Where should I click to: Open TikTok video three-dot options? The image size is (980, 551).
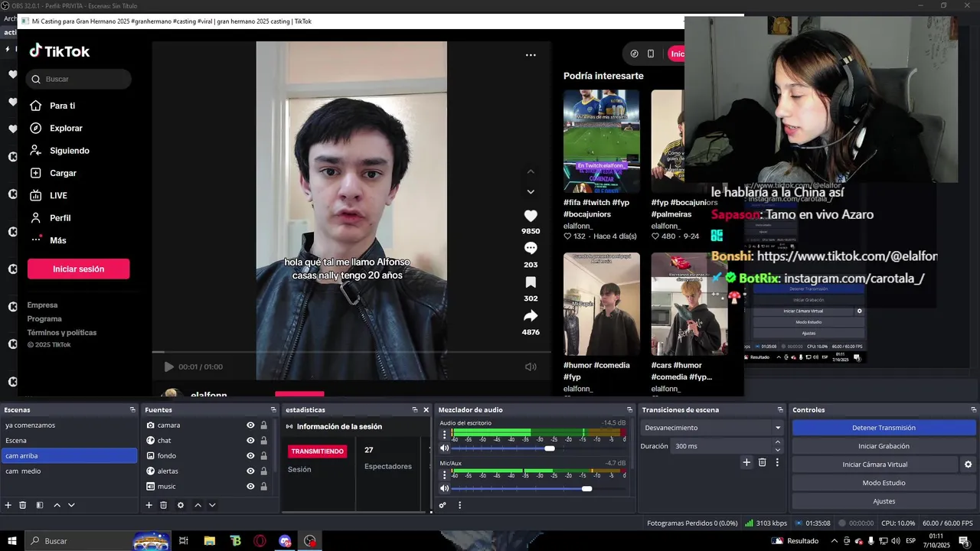531,55
